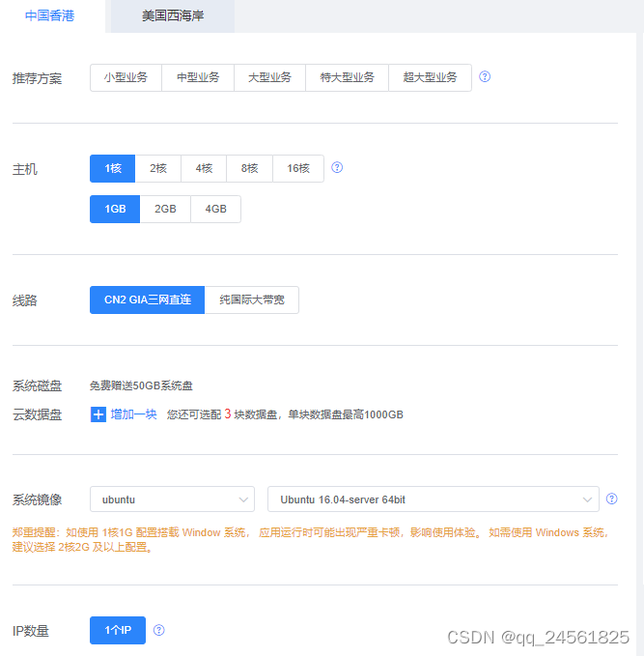Image resolution: width=644 pixels, height=656 pixels.
Task: Switch to 美国西海岸 region tab
Action: (x=173, y=15)
